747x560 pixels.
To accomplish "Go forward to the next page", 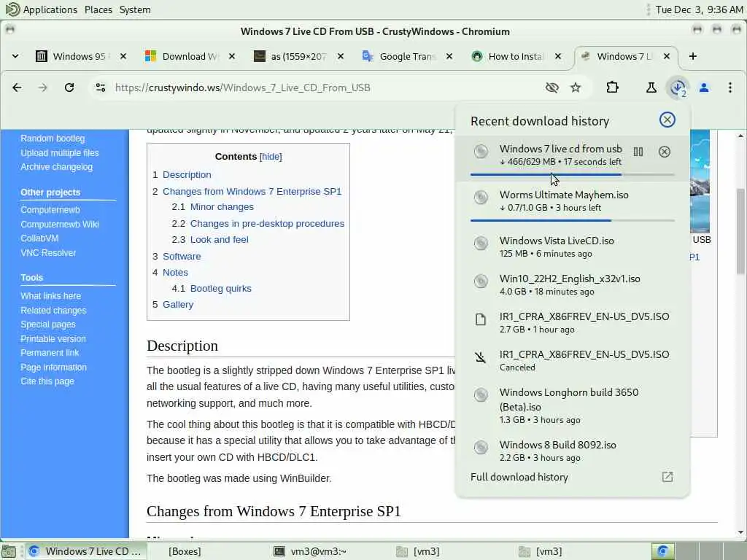I will (43, 87).
